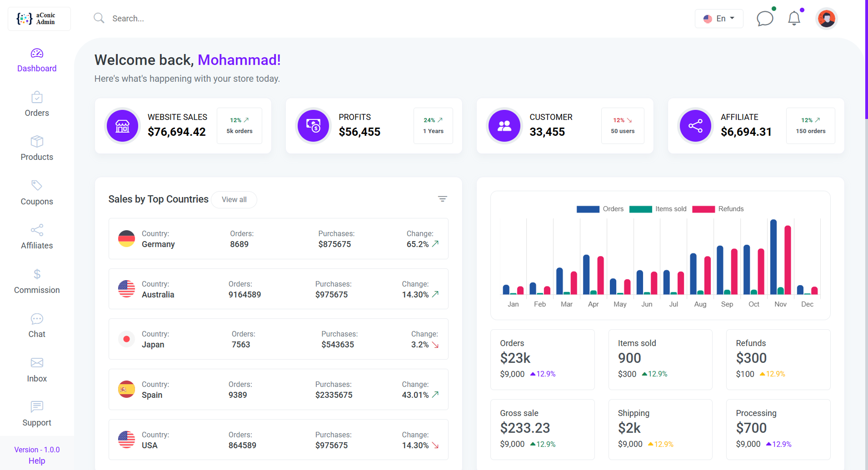Click the page vertical scrollbar

[x=866, y=59]
